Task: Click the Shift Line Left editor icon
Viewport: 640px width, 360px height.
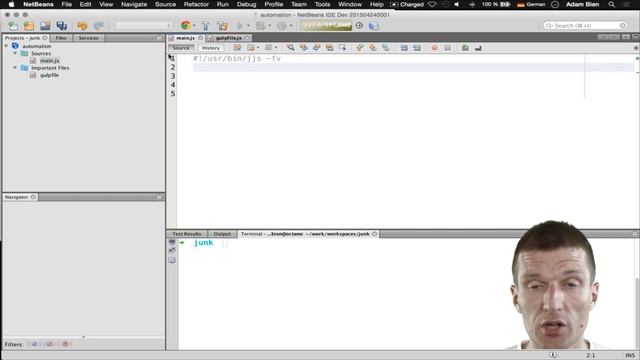Action: [404, 48]
